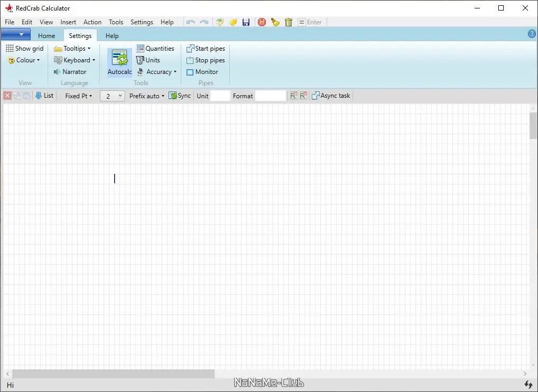Viewport: 538px width, 392px height.
Task: Click the red H stop icon
Action: (x=262, y=22)
